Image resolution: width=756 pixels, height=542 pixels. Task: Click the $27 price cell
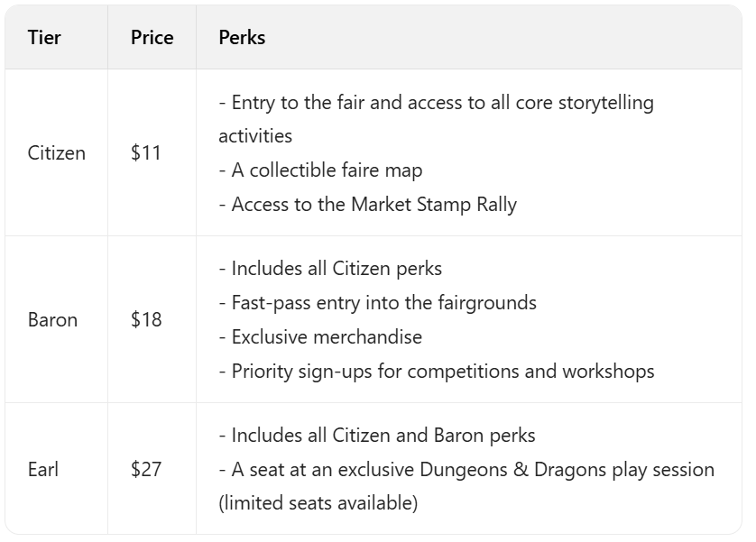(146, 469)
